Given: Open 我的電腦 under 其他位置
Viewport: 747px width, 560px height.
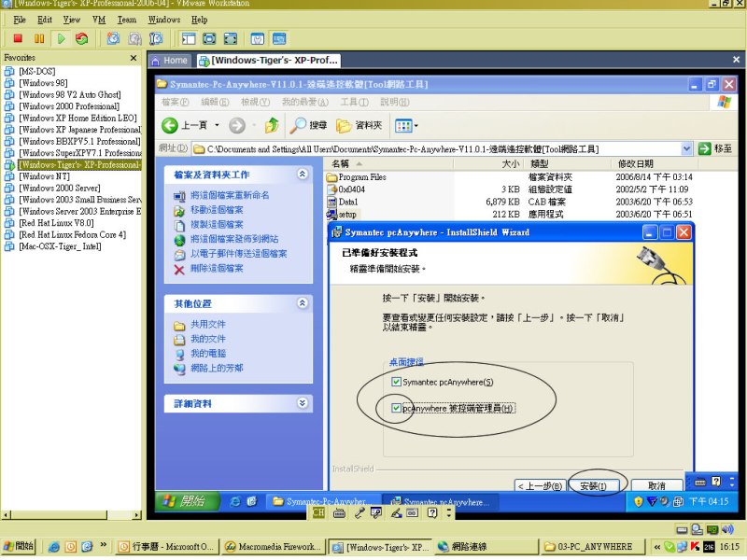Looking at the screenshot, I should pyautogui.click(x=208, y=354).
